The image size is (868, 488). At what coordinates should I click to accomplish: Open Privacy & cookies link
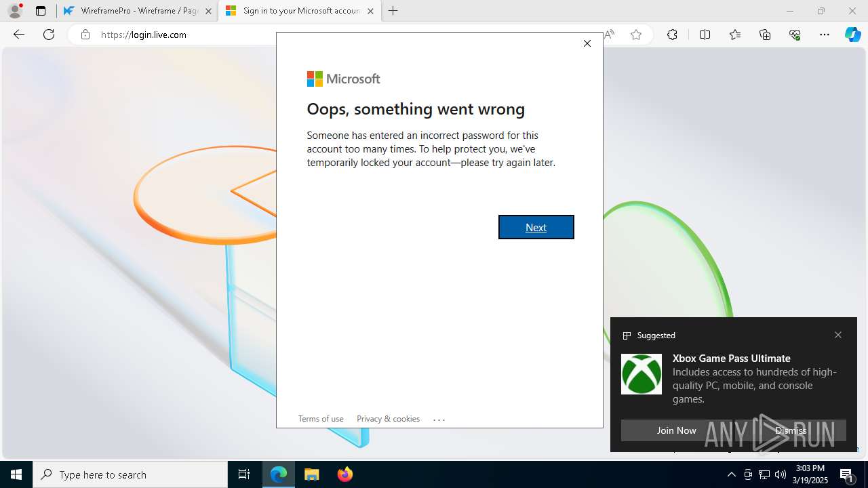pyautogui.click(x=388, y=418)
